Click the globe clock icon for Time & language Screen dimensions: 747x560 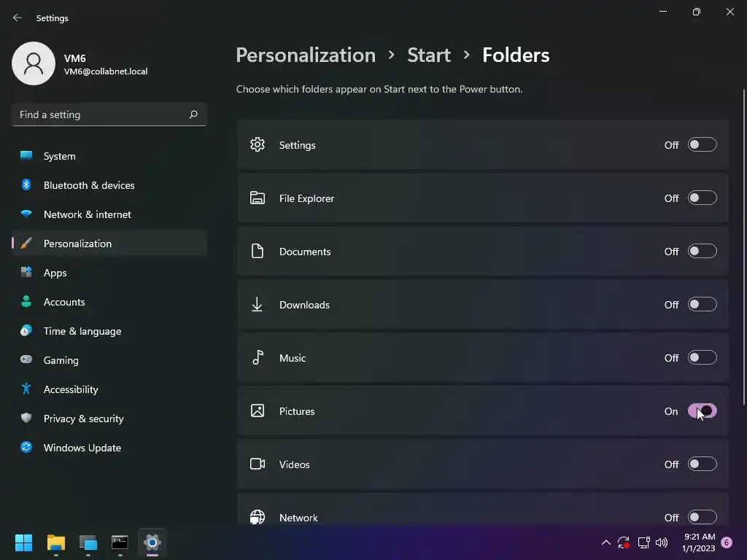[x=26, y=330]
